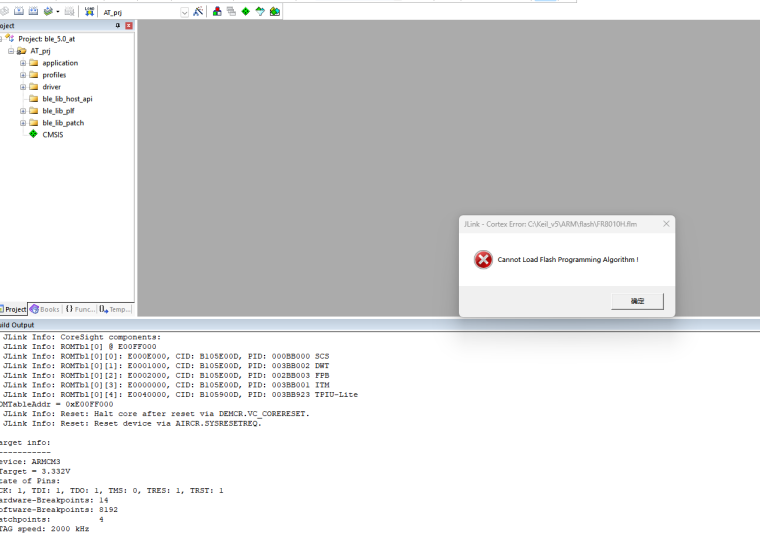Viewport: 760px width, 533px height.
Task: Select the AT_prj folder icon
Action: (21, 51)
